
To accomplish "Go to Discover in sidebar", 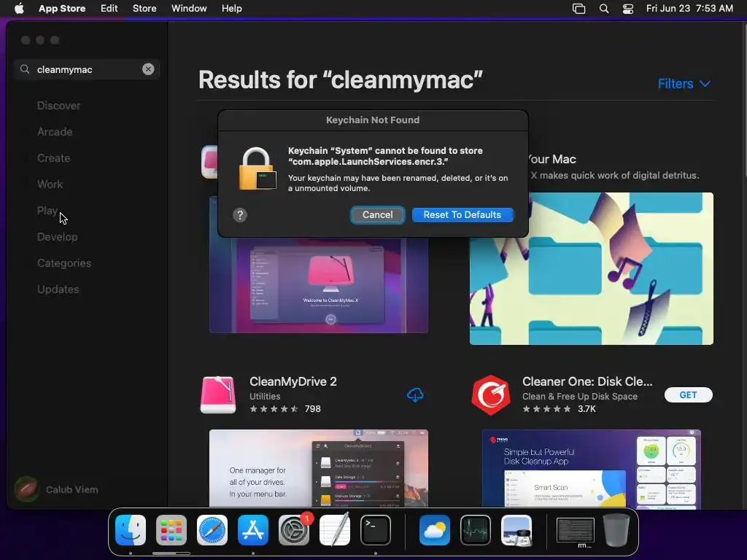I will pyautogui.click(x=58, y=106).
